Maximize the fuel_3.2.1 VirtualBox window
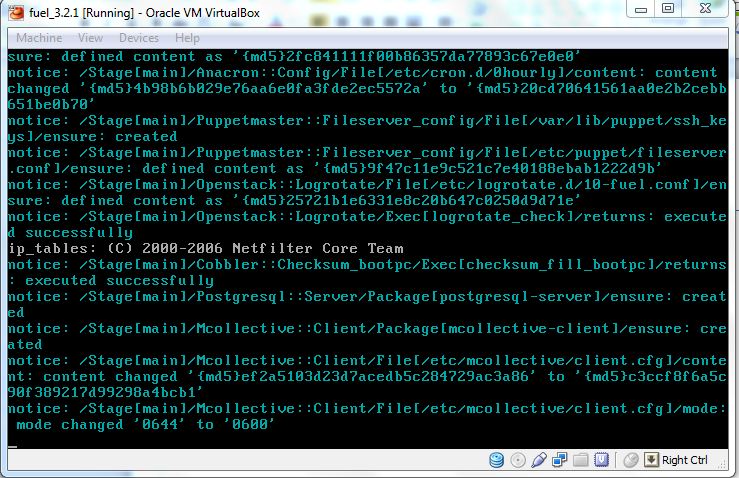Screen dimensions: 739x478 [x=668, y=8]
